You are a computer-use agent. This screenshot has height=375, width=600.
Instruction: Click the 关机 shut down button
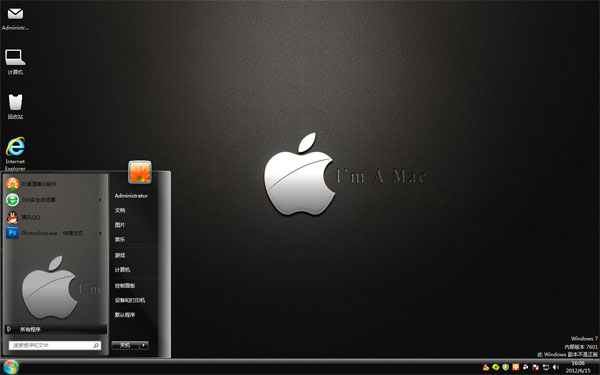pos(125,345)
